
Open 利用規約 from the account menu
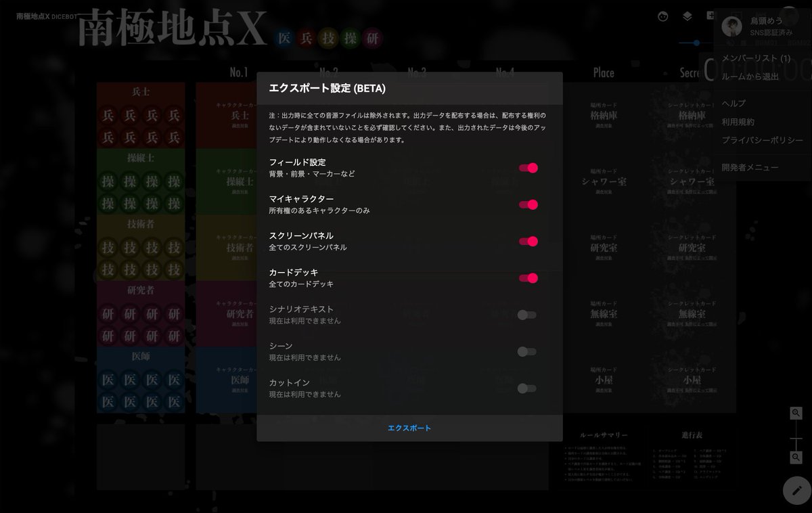(738, 122)
